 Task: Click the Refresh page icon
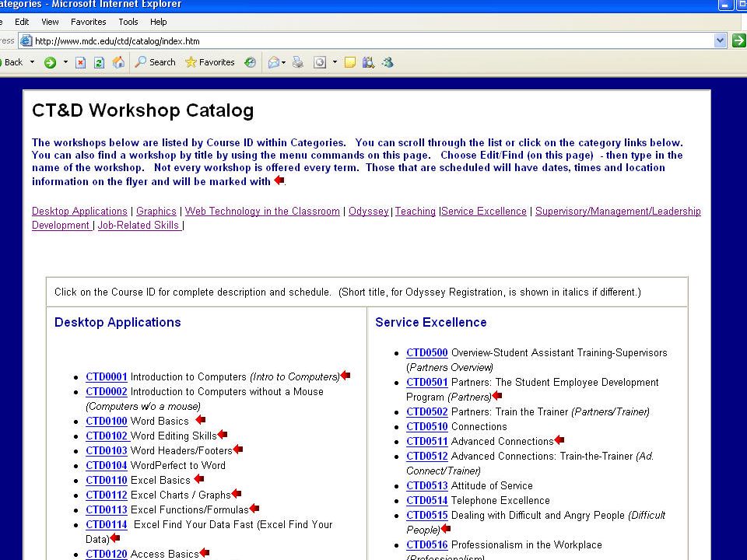click(99, 62)
